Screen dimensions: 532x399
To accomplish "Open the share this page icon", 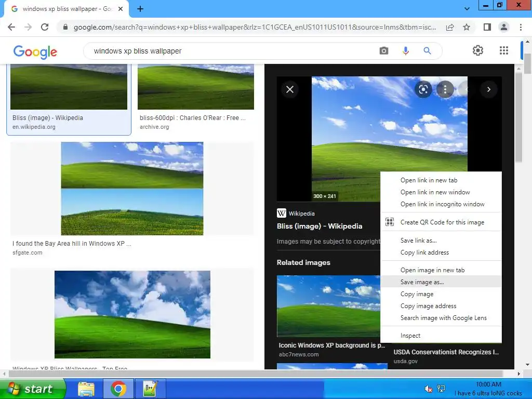I will [450, 27].
